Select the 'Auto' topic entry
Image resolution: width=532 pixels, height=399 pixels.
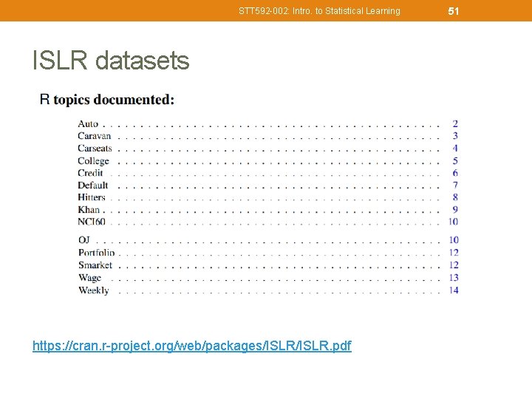tap(88, 124)
